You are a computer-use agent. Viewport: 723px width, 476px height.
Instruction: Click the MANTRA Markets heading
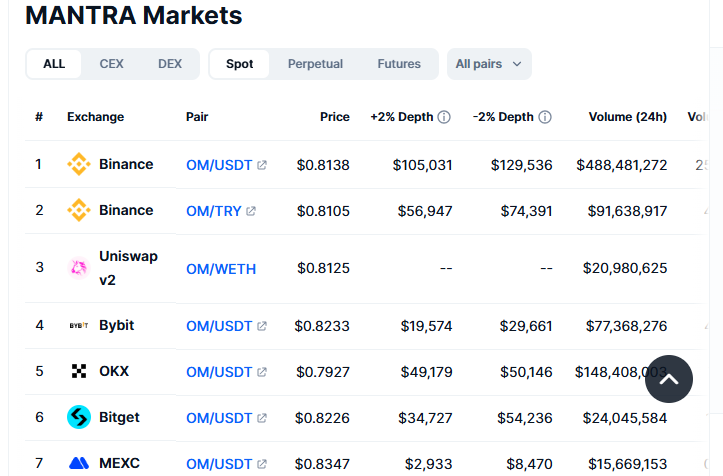[134, 15]
